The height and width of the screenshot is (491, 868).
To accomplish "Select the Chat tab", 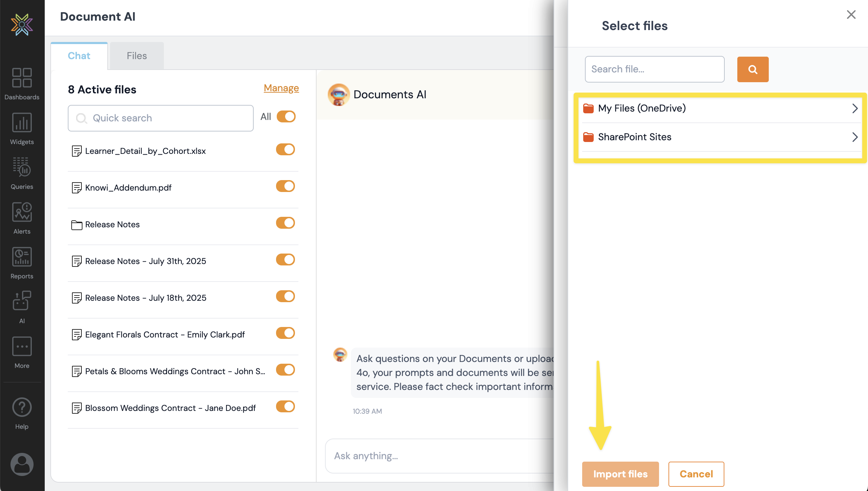I will pos(79,55).
